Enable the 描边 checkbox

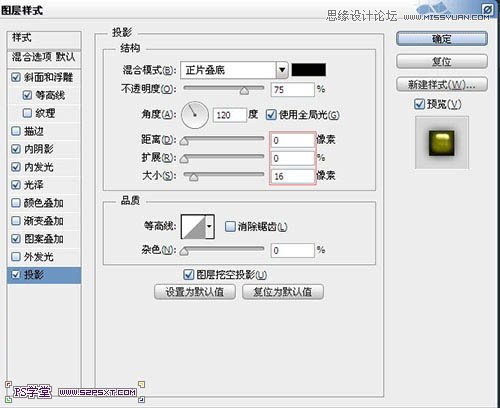point(16,131)
